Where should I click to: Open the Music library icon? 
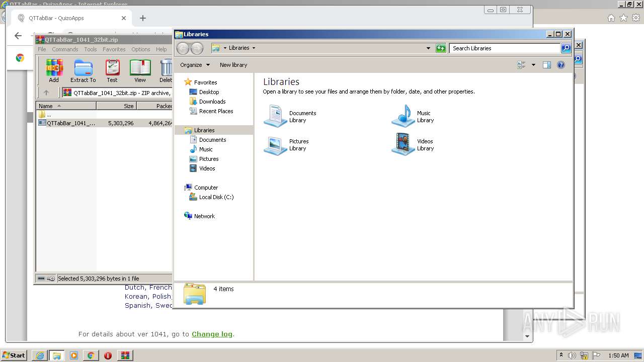pyautogui.click(x=403, y=116)
